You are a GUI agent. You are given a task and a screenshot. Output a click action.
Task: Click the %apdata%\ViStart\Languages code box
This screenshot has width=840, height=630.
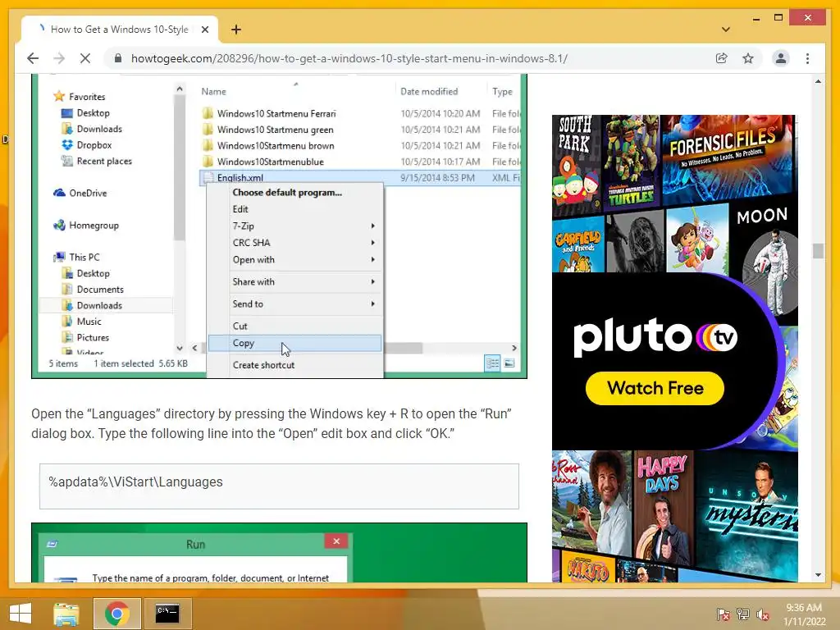pyautogui.click(x=279, y=486)
